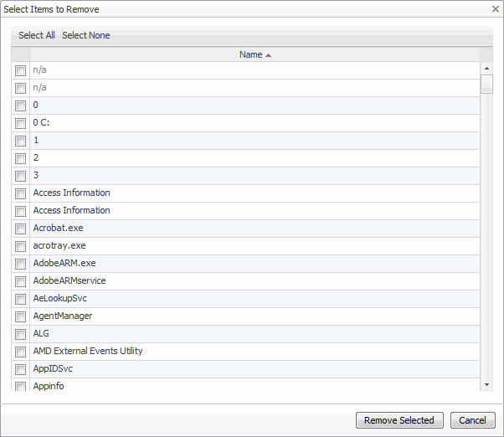Select the AdobeARMservice checkbox

point(21,281)
